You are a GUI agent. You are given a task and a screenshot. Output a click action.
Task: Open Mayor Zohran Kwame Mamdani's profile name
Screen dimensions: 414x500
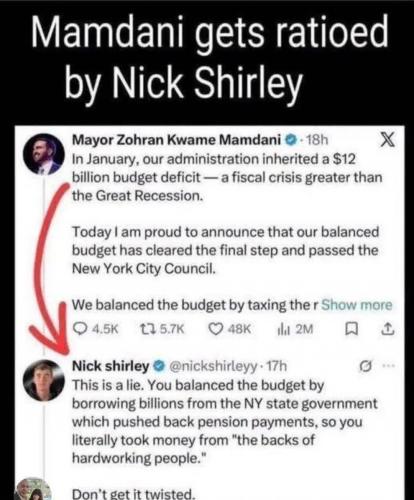click(177, 140)
